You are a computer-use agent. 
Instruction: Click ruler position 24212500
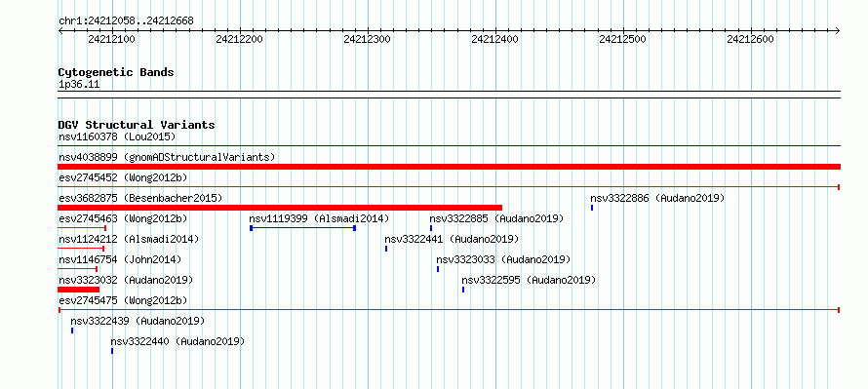(x=623, y=39)
